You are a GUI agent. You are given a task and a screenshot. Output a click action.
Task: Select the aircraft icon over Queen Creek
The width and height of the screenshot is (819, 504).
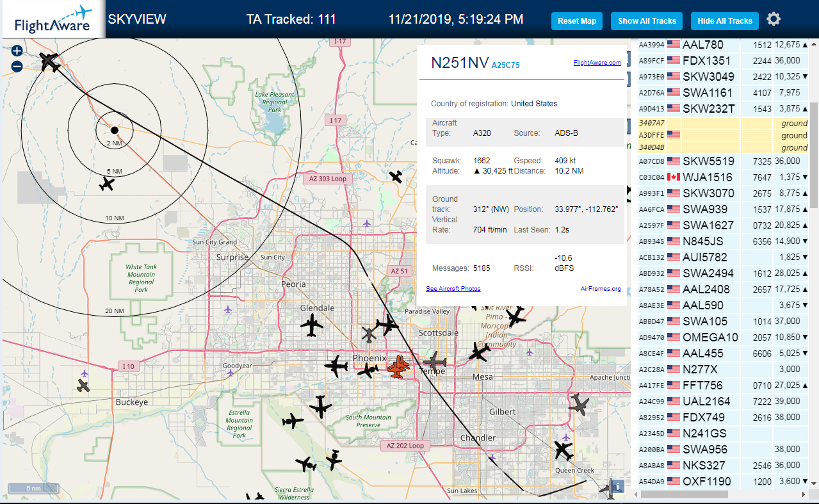[x=564, y=450]
